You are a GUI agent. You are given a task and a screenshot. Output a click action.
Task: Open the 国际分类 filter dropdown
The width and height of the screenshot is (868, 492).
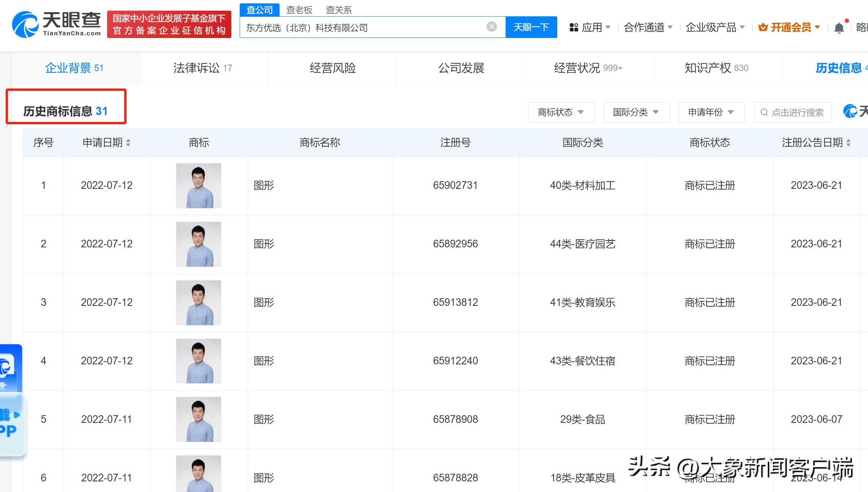point(636,112)
